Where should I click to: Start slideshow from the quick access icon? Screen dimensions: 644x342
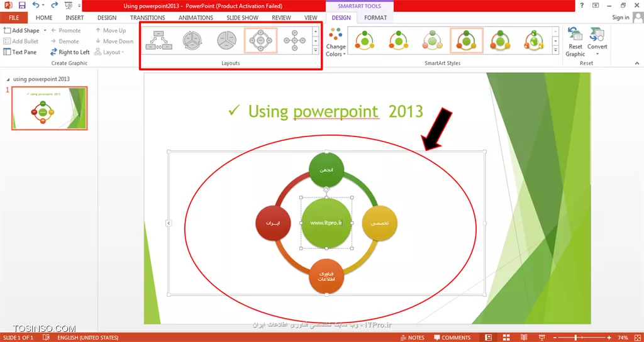[68, 5]
